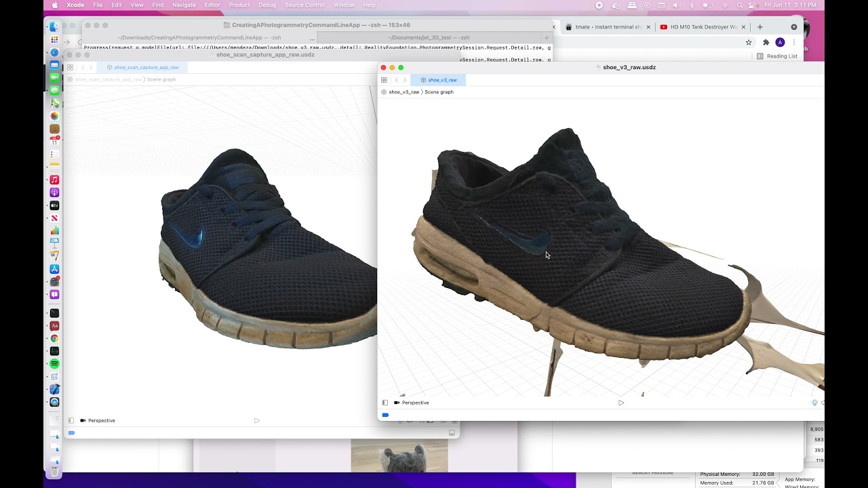Open Chrome extensions puzzle icon
Screen dimensions: 868x488
click(766, 42)
